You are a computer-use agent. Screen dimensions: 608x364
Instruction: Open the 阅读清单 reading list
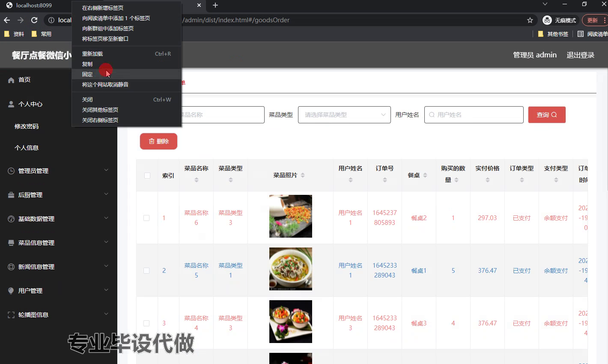(593, 34)
